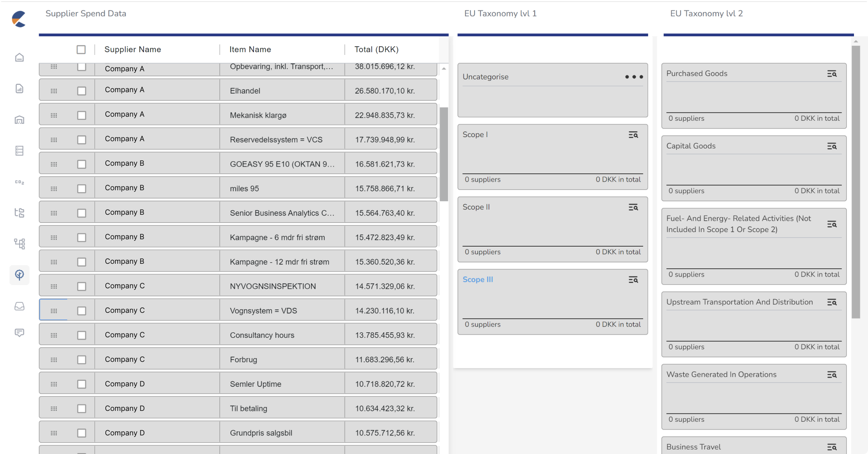Screen dimensions: 868x454
Task: Sort by Item Name column header
Action: click(250, 49)
